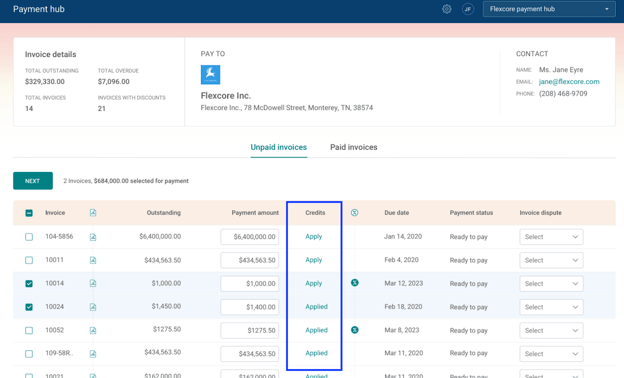This screenshot has width=624, height=378.
Task: Click due date Mar 12, 2023
Action: point(404,283)
